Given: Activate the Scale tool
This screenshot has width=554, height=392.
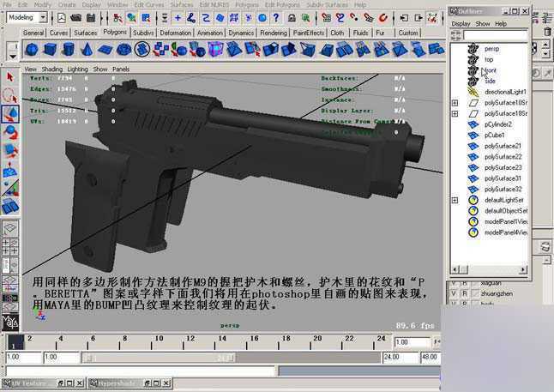Looking at the screenshot, I should click(10, 151).
